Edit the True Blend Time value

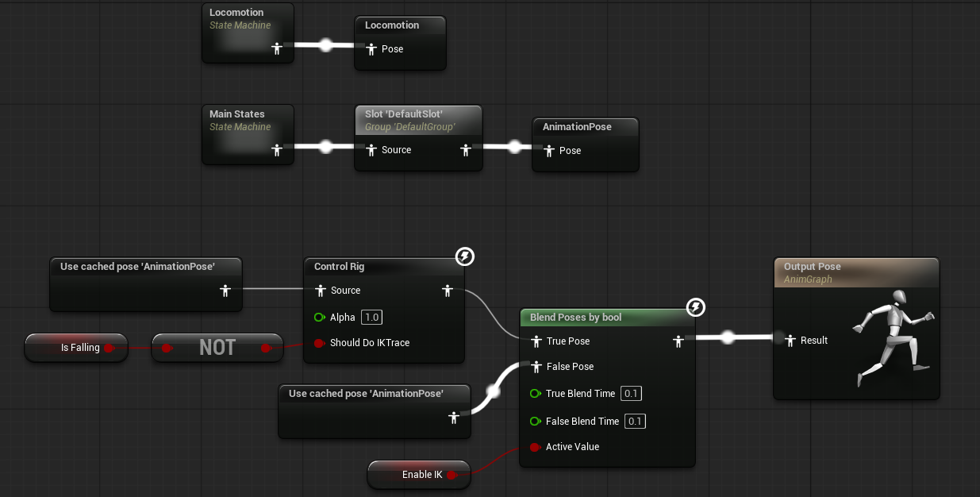[x=631, y=394]
